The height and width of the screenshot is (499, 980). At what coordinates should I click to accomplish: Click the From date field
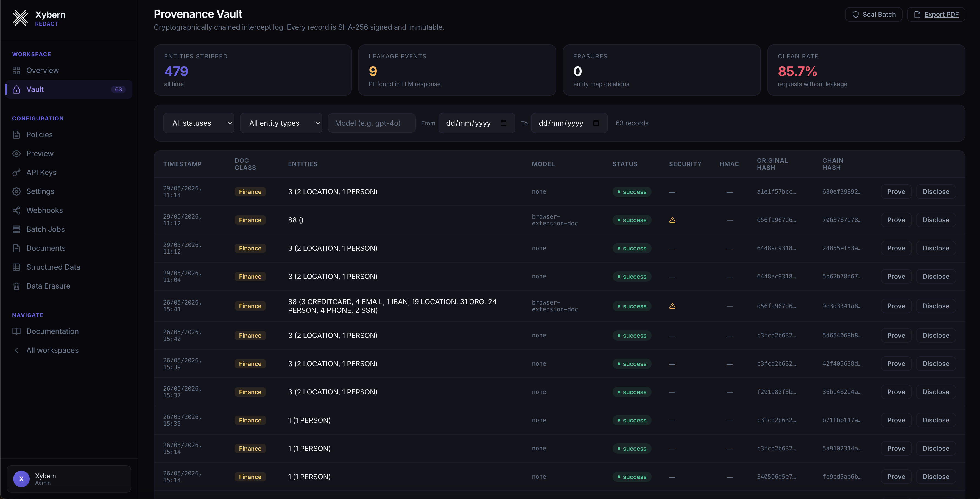pos(477,123)
